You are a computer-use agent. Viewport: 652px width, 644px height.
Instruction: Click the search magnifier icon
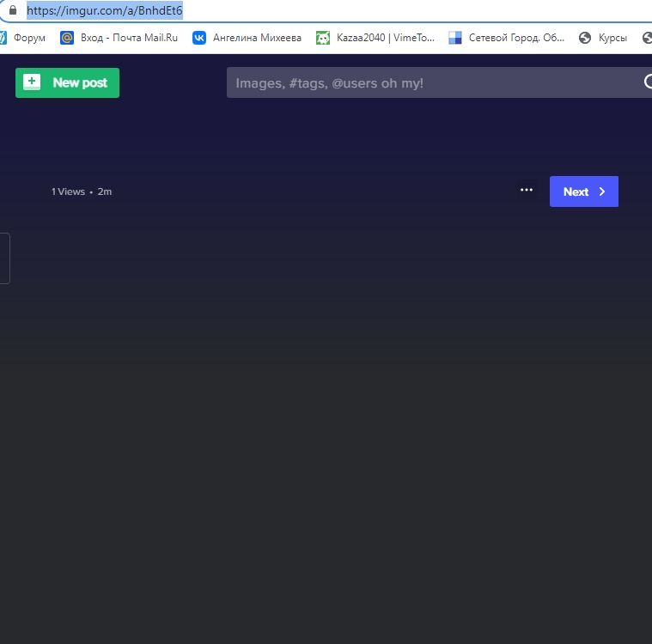point(647,82)
